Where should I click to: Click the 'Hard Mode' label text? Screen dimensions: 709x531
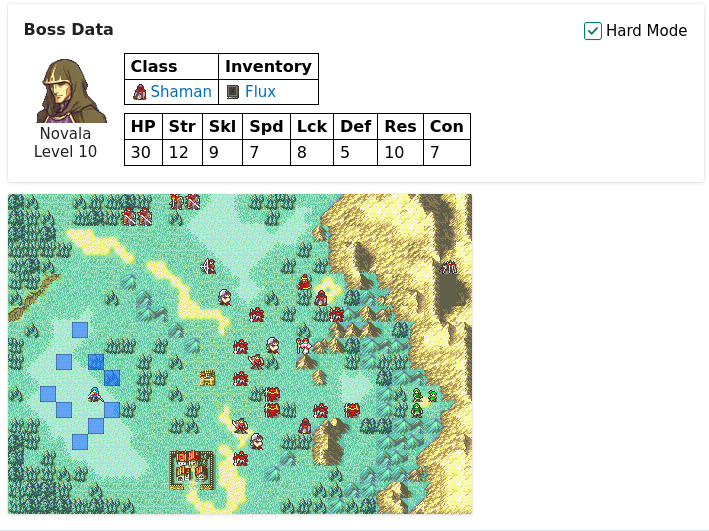click(646, 31)
